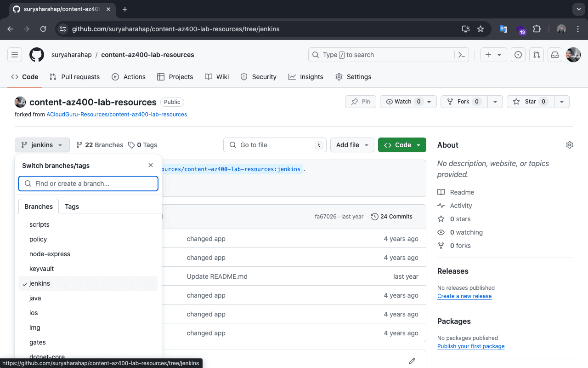View site information icon in address bar
The height and width of the screenshot is (368, 588).
[x=63, y=29]
